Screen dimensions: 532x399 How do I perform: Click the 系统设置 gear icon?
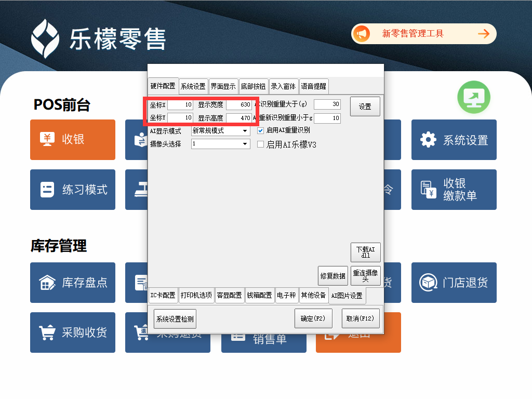click(x=428, y=139)
